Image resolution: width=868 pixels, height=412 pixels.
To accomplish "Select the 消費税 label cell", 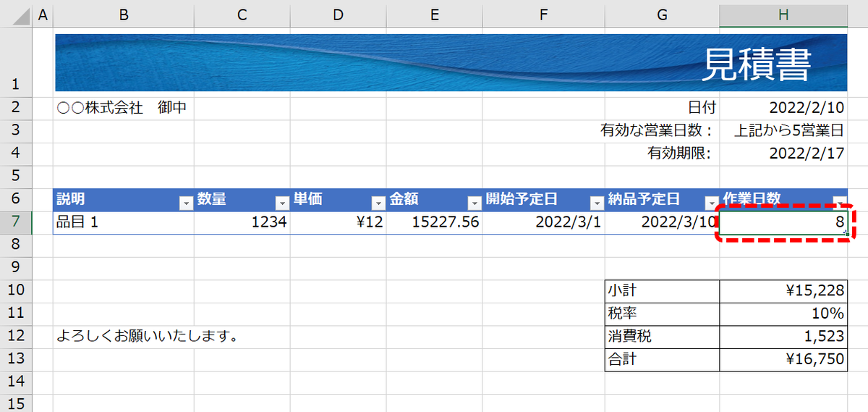I will (663, 336).
